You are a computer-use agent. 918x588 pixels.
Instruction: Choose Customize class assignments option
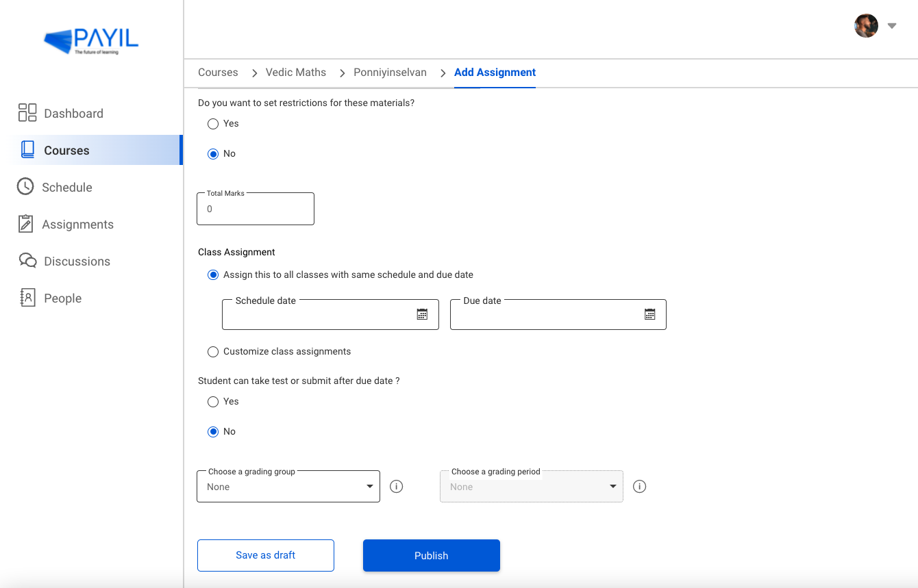(213, 352)
